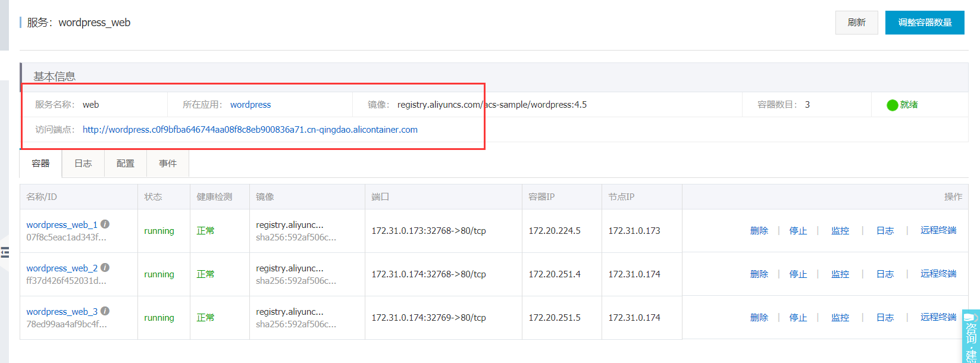
Task: Open container wordpress_web_1 details
Action: point(62,225)
